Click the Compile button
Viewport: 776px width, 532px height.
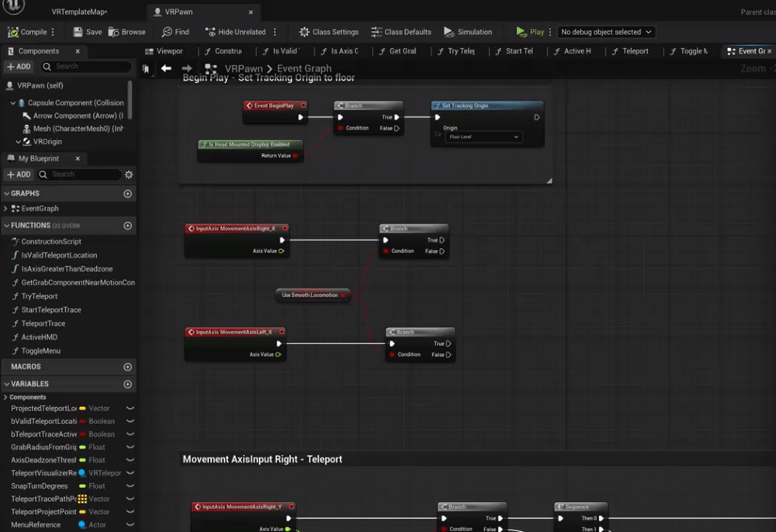(27, 32)
